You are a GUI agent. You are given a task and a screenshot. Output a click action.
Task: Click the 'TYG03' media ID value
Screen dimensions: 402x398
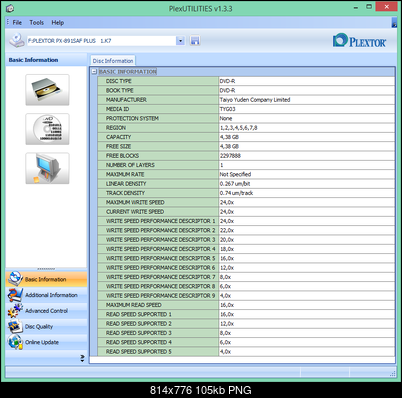(227, 109)
